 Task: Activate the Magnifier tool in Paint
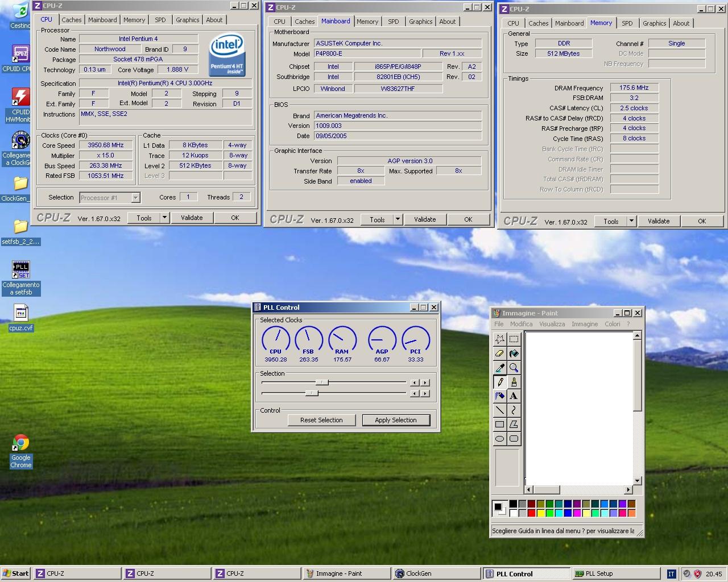514,368
